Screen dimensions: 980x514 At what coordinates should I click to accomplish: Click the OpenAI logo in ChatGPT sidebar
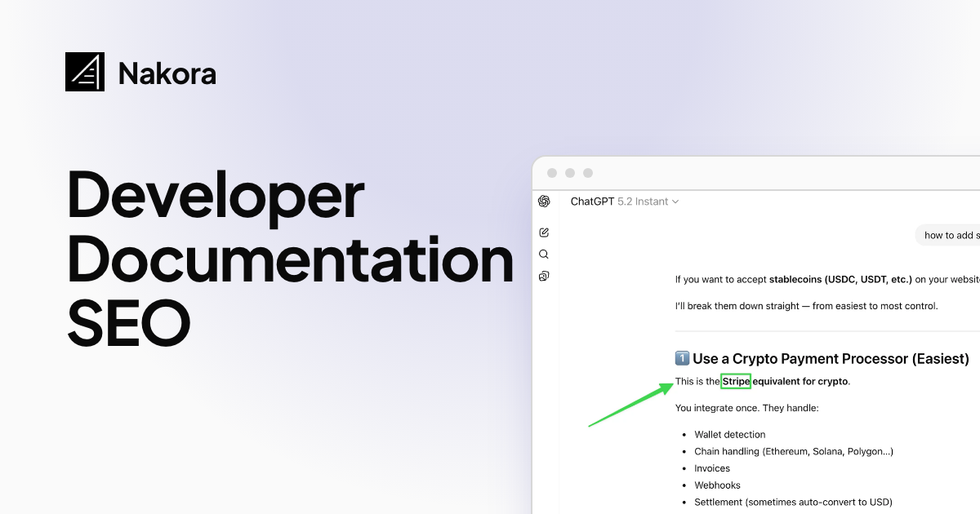click(x=544, y=202)
